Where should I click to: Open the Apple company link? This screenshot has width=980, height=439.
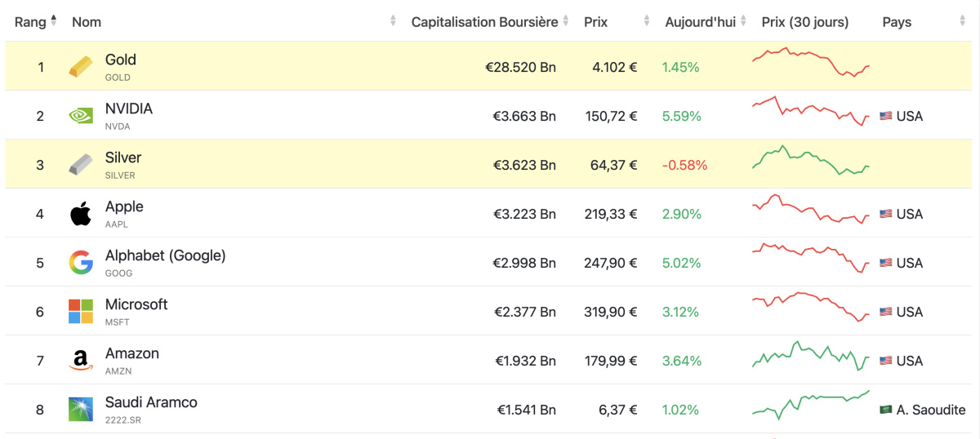[x=124, y=206]
